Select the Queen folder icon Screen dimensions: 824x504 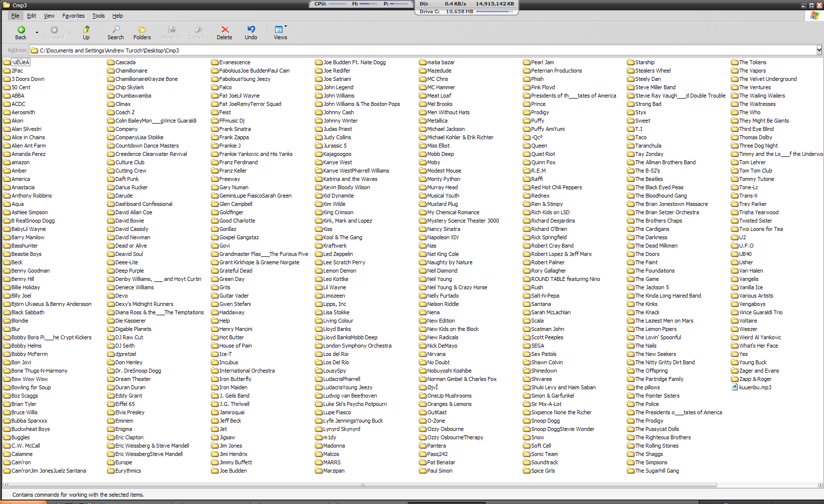(x=527, y=146)
